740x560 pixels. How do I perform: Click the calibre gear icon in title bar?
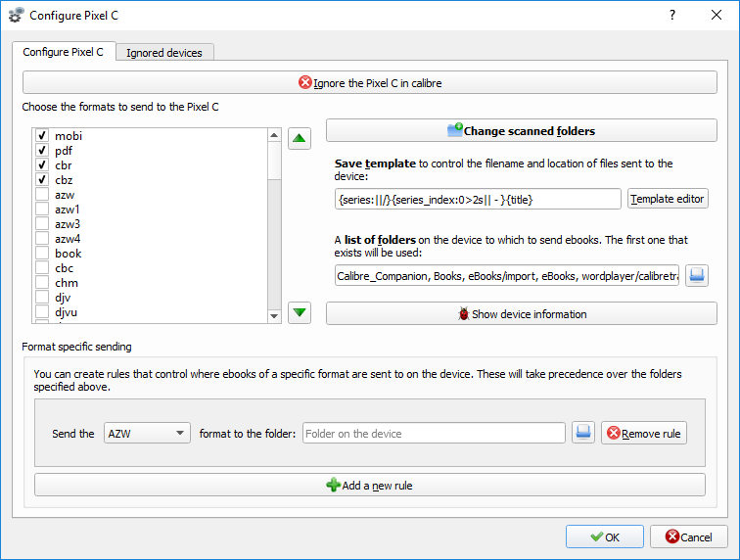click(x=16, y=15)
